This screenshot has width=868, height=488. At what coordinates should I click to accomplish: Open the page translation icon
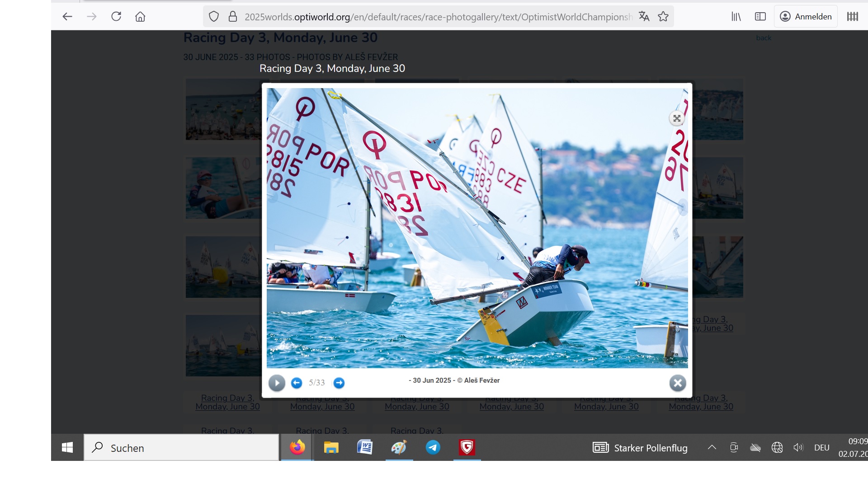(644, 17)
